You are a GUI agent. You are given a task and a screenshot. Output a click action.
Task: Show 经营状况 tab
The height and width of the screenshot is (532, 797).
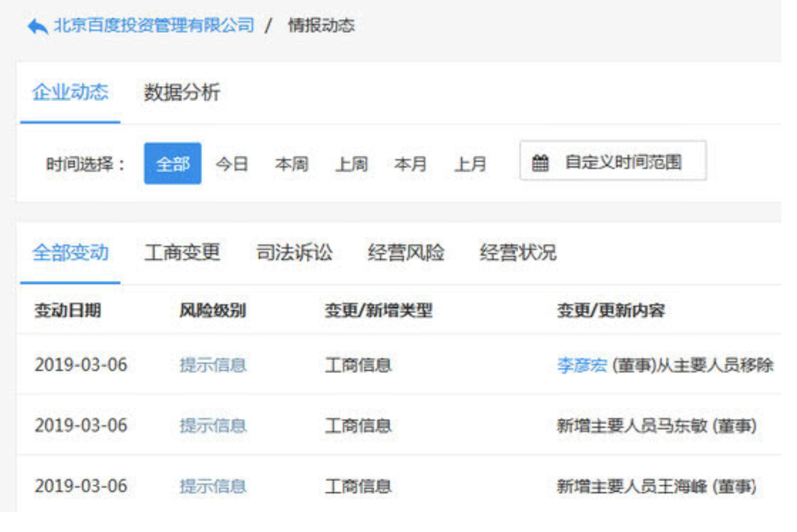pyautogui.click(x=518, y=253)
